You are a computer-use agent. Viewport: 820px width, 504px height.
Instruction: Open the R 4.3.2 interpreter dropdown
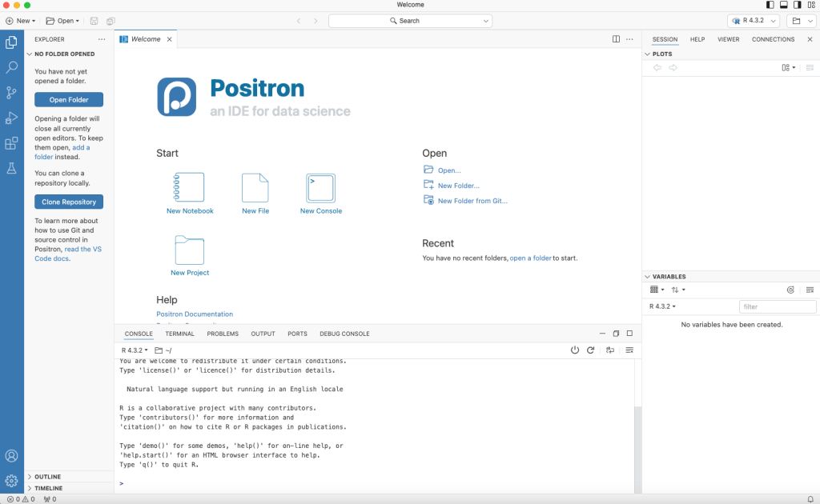(753, 21)
